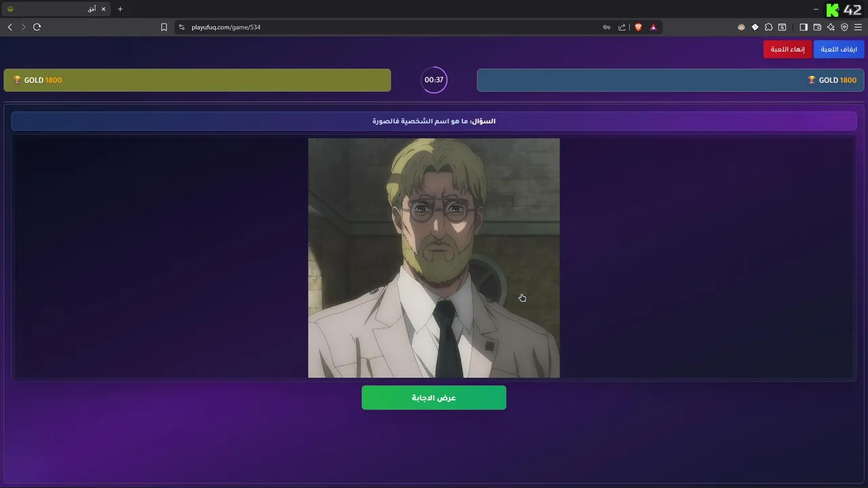The width and height of the screenshot is (868, 488).
Task: Go forward using the forward arrow
Action: (23, 27)
